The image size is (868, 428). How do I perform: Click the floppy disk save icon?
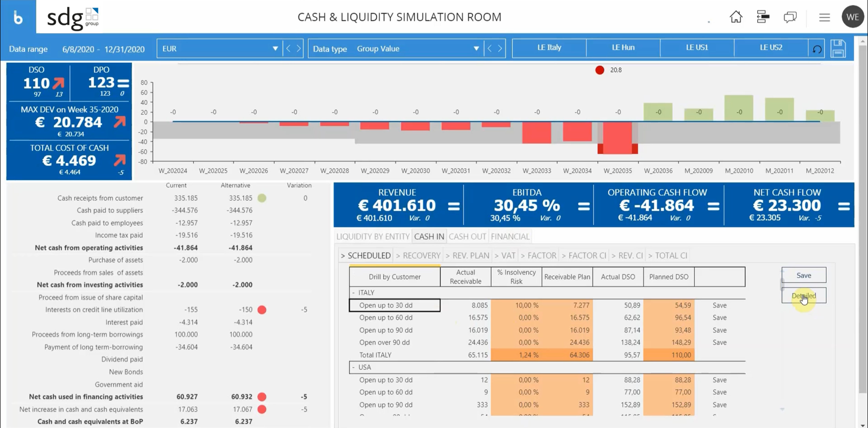pyautogui.click(x=838, y=49)
